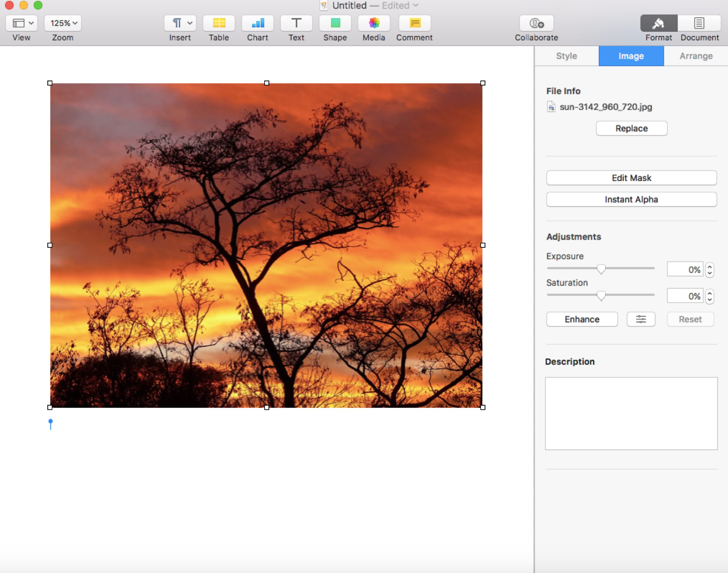Click the Exposure slider handle
Screen dimensions: 728x573
coord(601,269)
